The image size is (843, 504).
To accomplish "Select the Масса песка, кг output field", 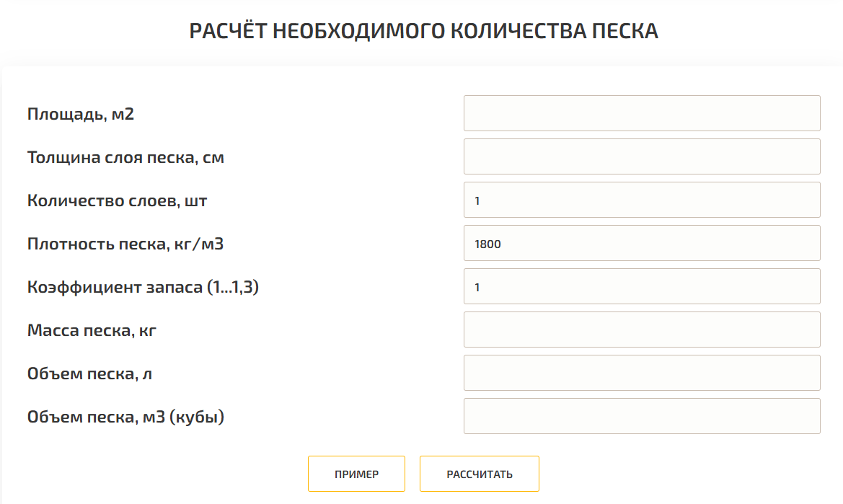I will point(642,330).
